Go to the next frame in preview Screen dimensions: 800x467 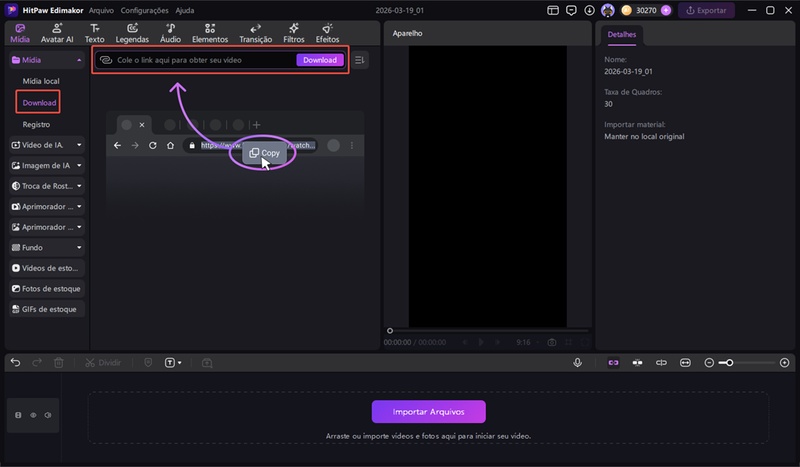[497, 342]
